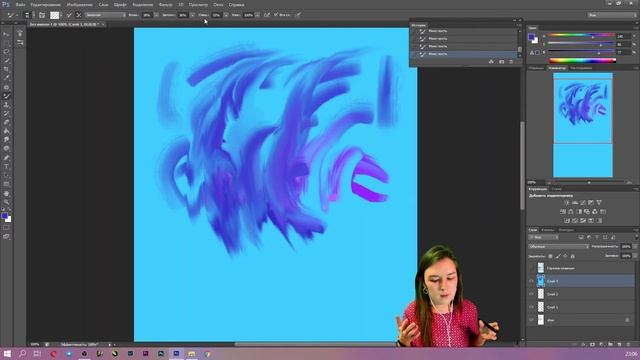Open the Изображение menu
Viewport: 640px width, 360px height.
79,4
